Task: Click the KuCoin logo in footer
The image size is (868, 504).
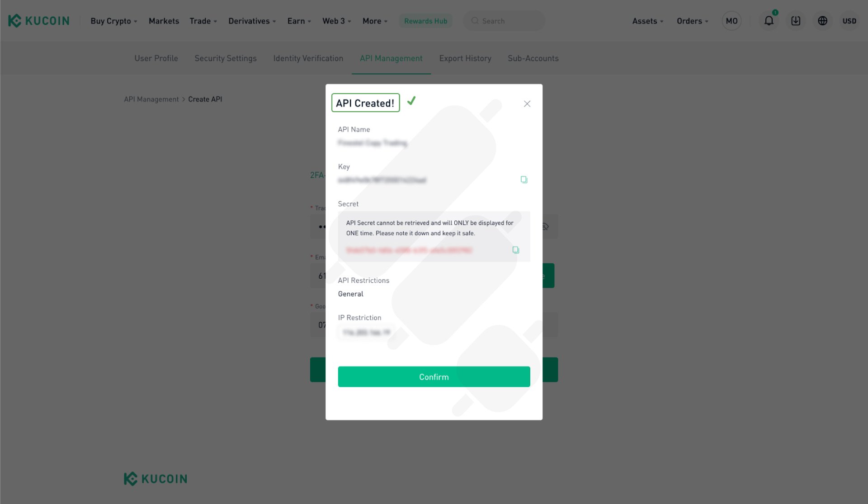Action: (156, 479)
